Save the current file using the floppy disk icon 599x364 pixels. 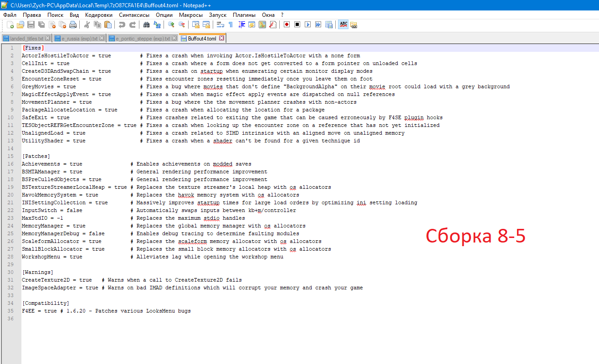tap(31, 25)
